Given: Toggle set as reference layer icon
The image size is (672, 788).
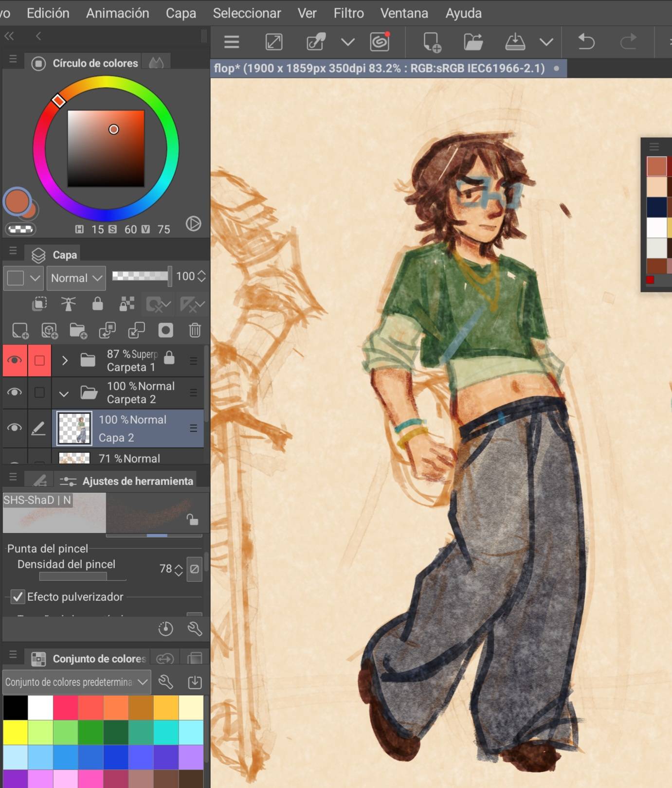Looking at the screenshot, I should pos(68,304).
